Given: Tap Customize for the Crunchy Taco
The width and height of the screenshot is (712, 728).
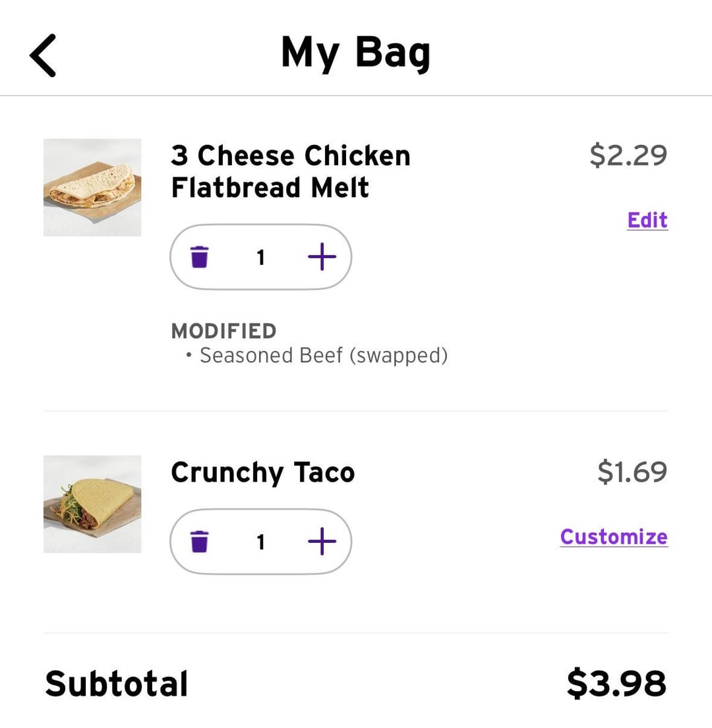Looking at the screenshot, I should pos(613,537).
